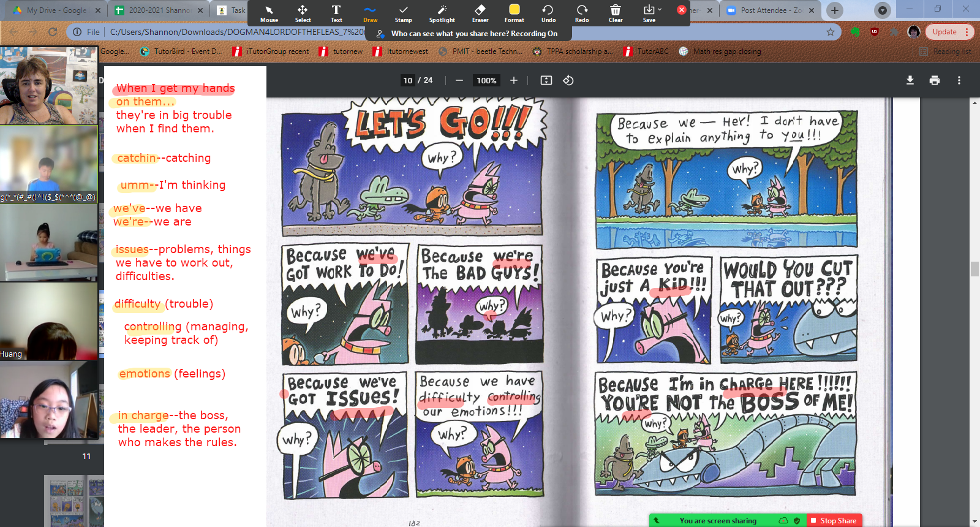Open the Chrome tab search dropdown

point(883,10)
